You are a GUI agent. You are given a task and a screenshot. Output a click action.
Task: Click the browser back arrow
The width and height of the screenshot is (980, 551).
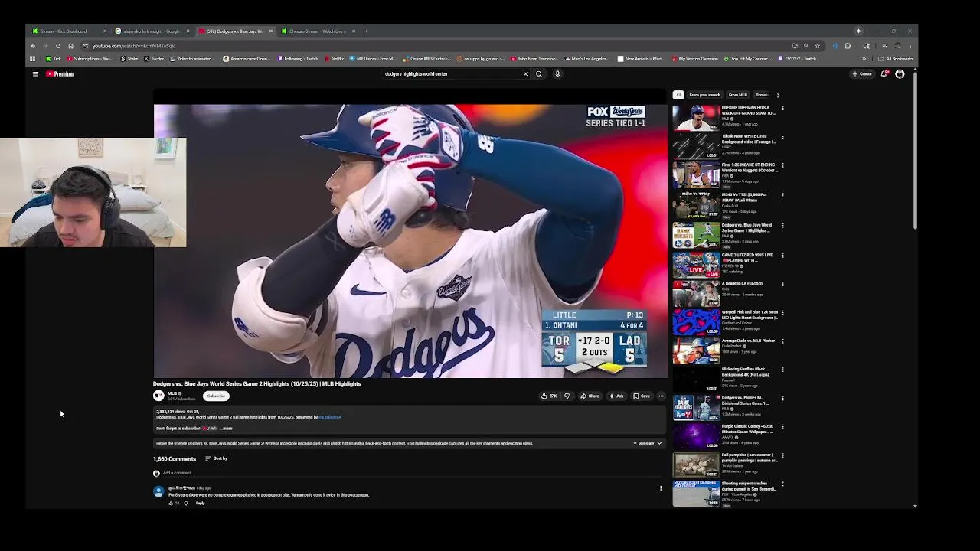(x=33, y=46)
